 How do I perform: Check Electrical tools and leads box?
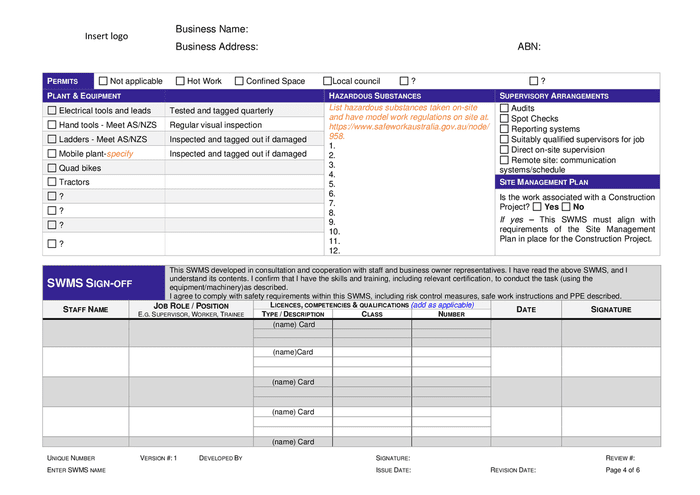52,111
